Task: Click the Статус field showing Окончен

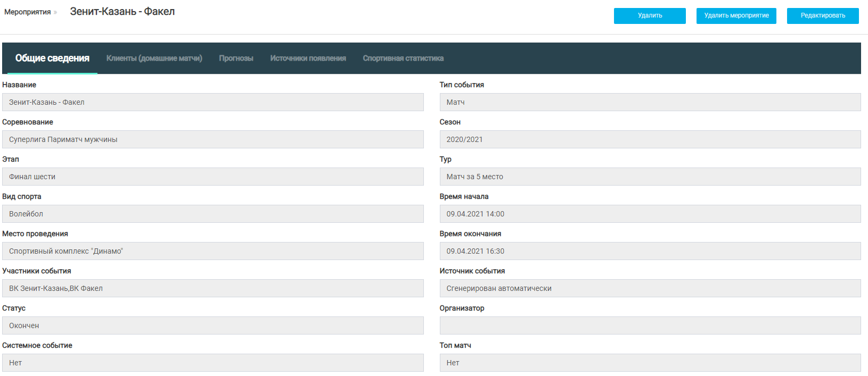Action: (x=213, y=325)
